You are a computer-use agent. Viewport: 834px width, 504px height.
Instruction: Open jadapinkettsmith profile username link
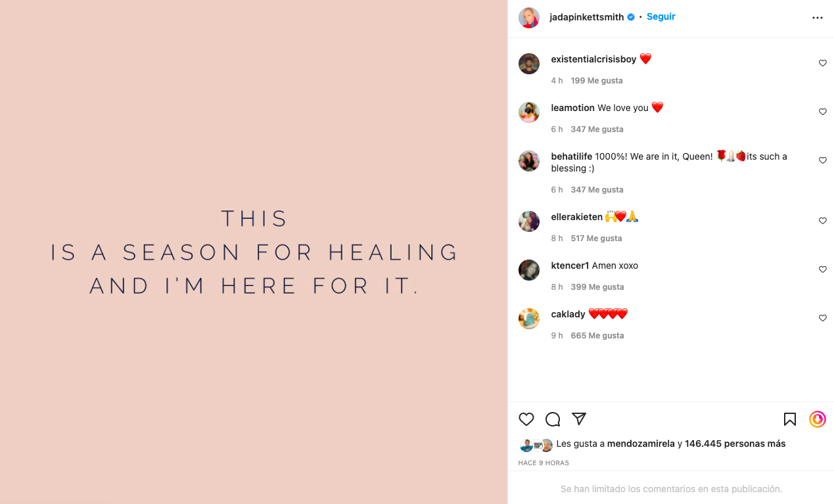coord(587,17)
